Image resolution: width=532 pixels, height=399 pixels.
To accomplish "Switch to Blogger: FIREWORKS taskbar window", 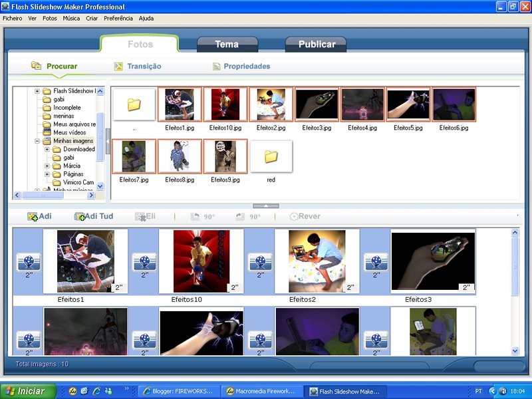I will 179,391.
